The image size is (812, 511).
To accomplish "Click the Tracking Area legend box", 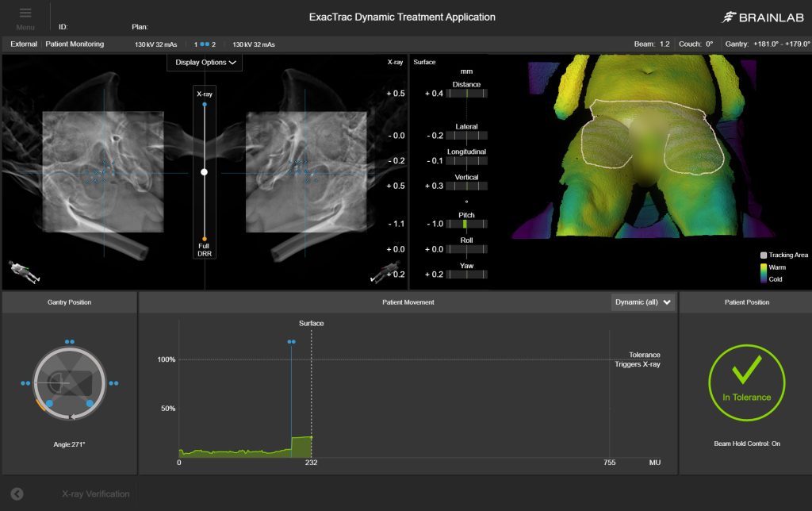I will (764, 255).
